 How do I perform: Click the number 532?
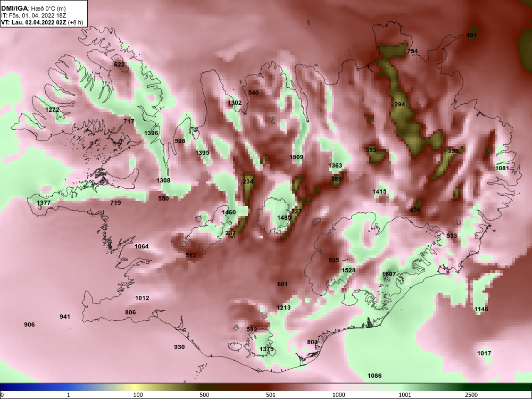point(252,329)
